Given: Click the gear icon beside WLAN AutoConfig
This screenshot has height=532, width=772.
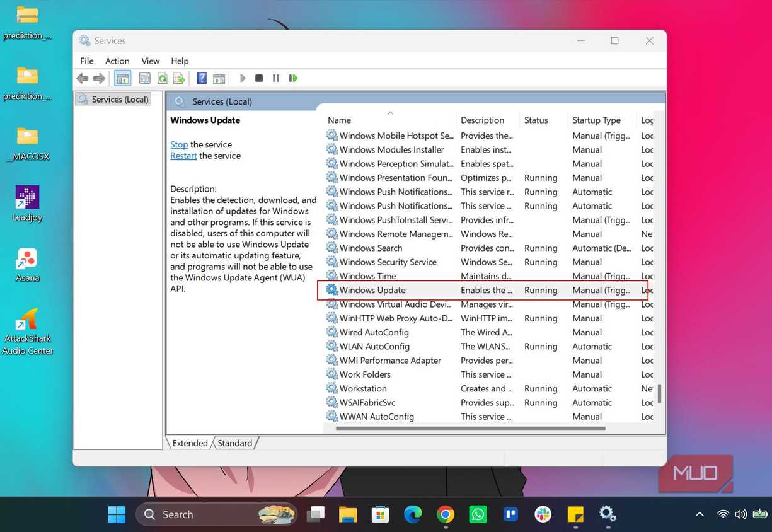Looking at the screenshot, I should 331,346.
